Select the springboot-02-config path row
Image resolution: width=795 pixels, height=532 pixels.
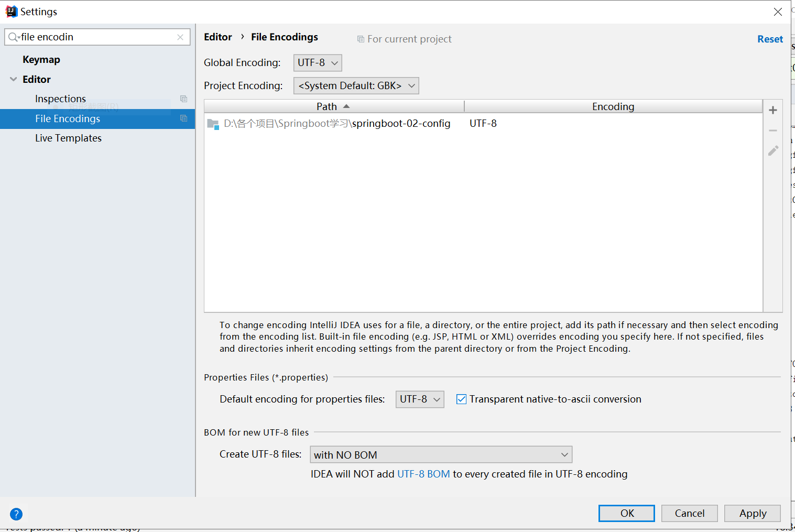pos(483,124)
